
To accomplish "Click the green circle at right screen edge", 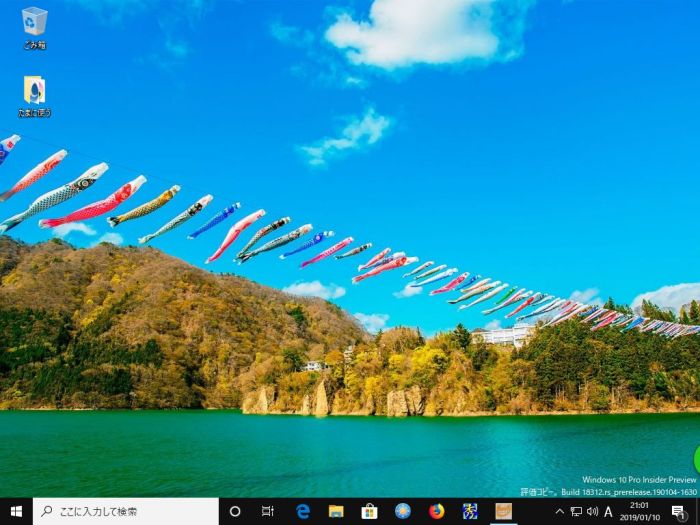I will 696,460.
